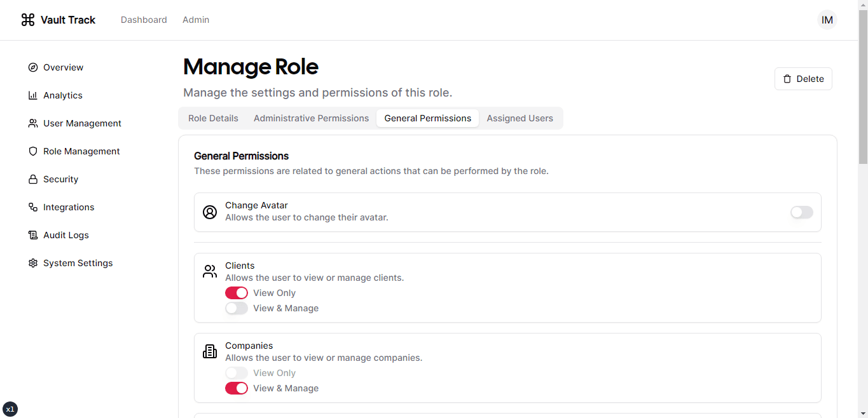Click the Delete role button

(803, 79)
